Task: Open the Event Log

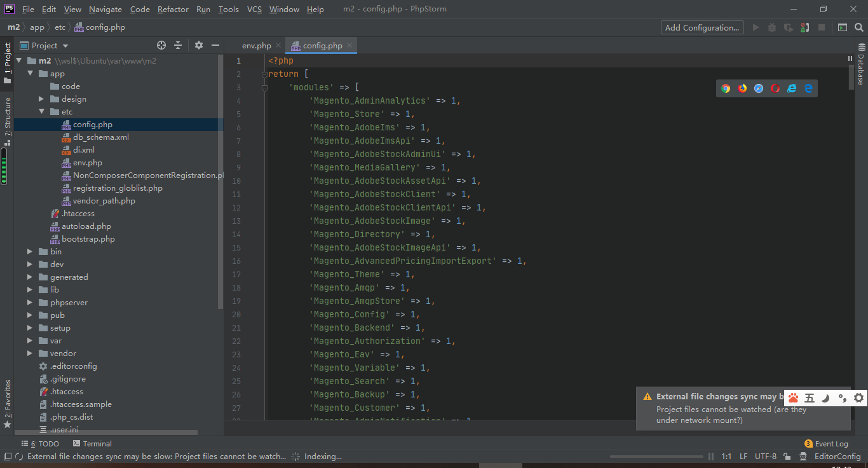Action: coord(826,443)
